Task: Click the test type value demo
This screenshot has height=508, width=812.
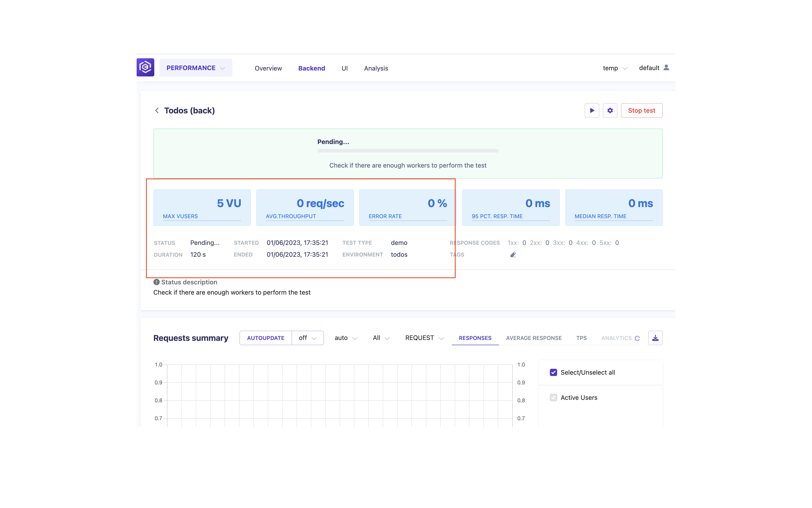Action: tap(399, 243)
